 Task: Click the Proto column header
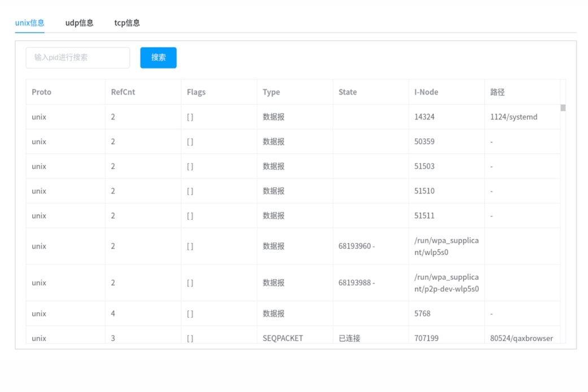coord(41,92)
